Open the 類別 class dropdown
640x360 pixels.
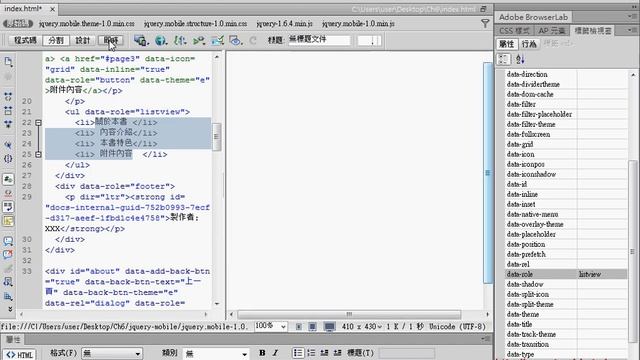(216, 353)
